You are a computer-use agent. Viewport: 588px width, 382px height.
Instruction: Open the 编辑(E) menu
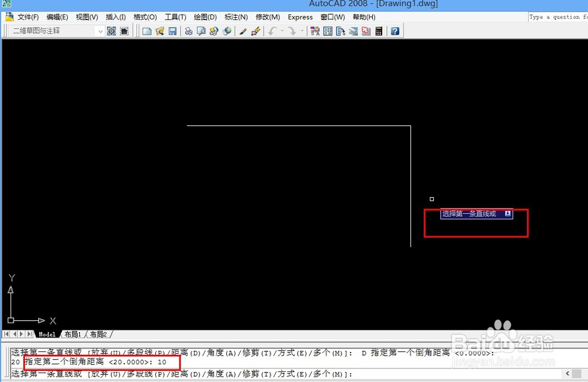click(x=57, y=17)
